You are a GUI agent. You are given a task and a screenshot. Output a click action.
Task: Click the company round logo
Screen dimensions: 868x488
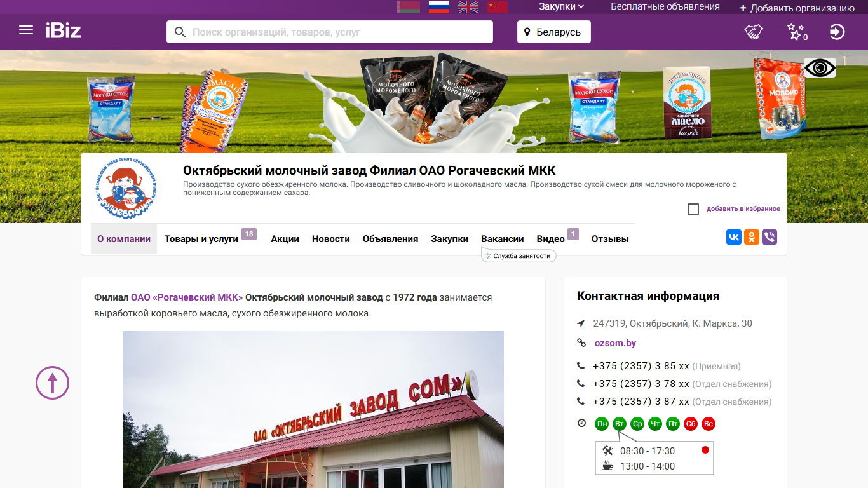[x=126, y=189]
